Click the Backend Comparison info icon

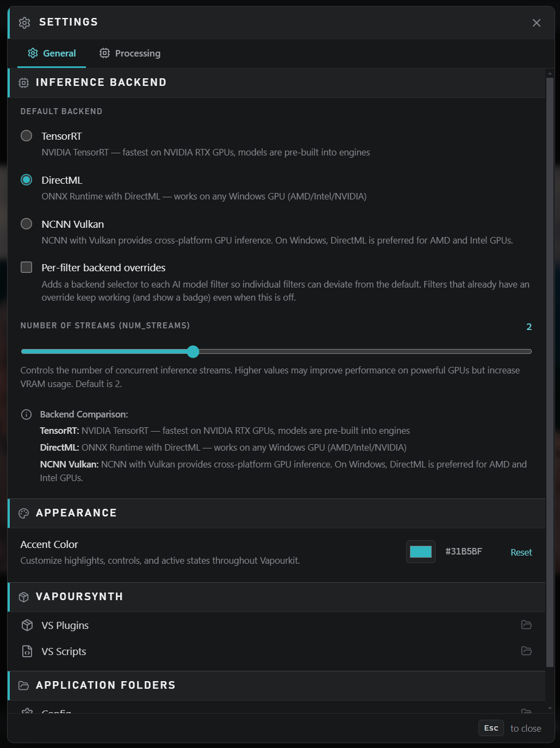tap(26, 414)
